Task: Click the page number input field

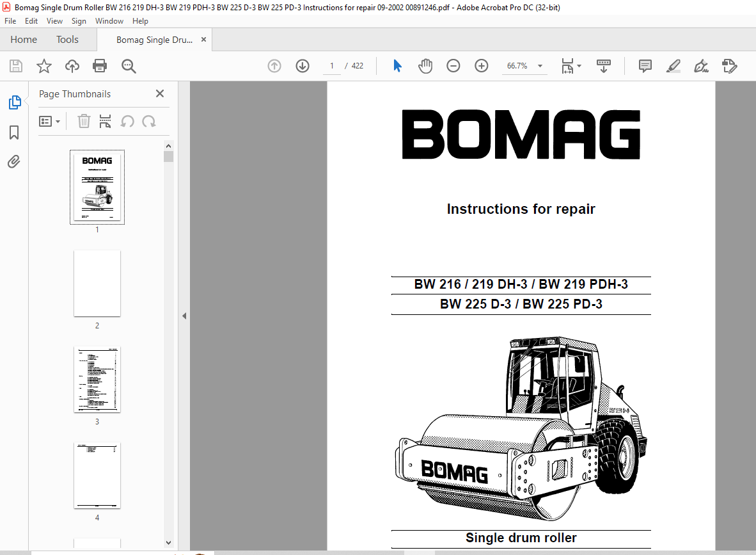Action: (x=332, y=66)
